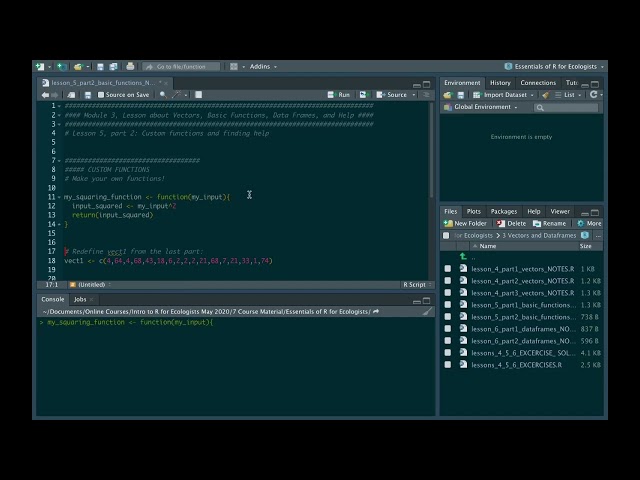This screenshot has height=480, width=640.
Task: Open the More menu in Files pane
Action: [589, 223]
